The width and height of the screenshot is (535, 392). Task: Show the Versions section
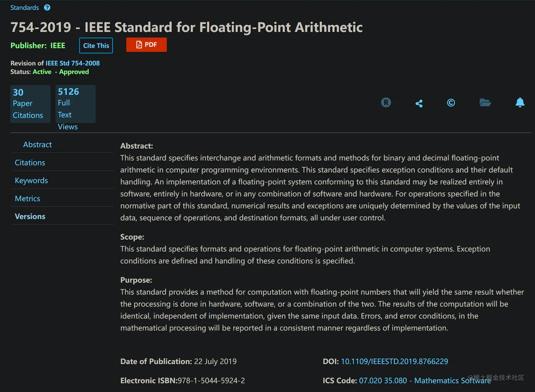(x=30, y=216)
